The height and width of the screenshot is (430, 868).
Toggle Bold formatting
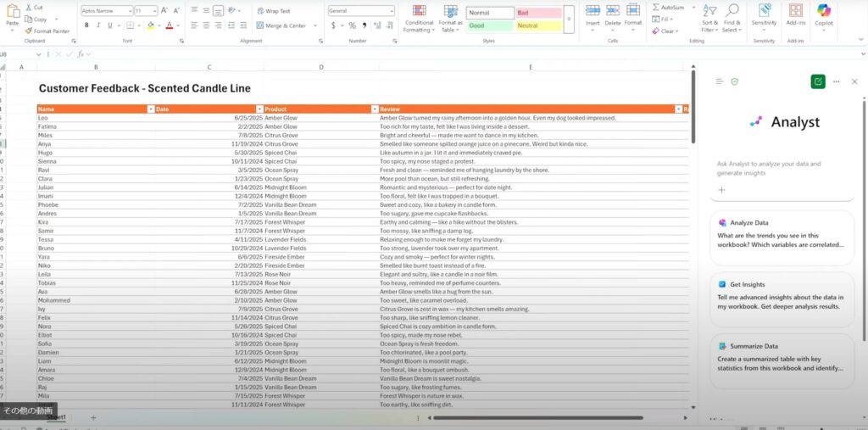point(85,25)
